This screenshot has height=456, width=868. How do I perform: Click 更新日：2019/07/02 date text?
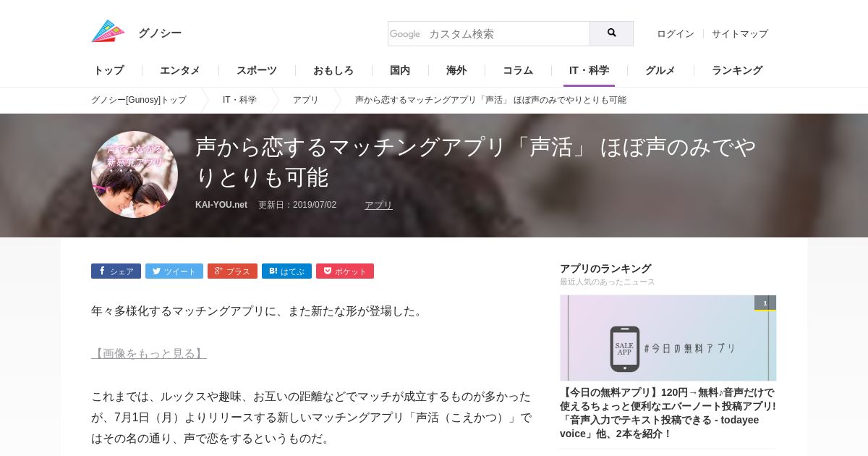(x=297, y=205)
